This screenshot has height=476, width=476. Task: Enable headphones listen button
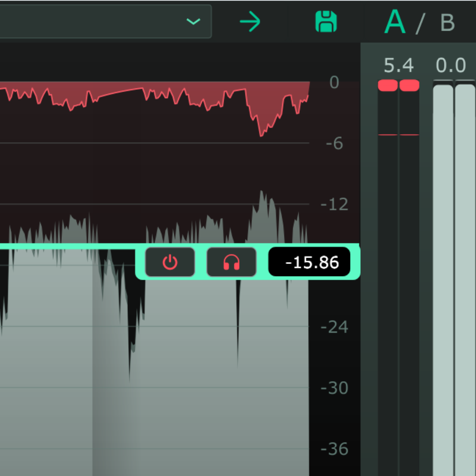coord(231,262)
